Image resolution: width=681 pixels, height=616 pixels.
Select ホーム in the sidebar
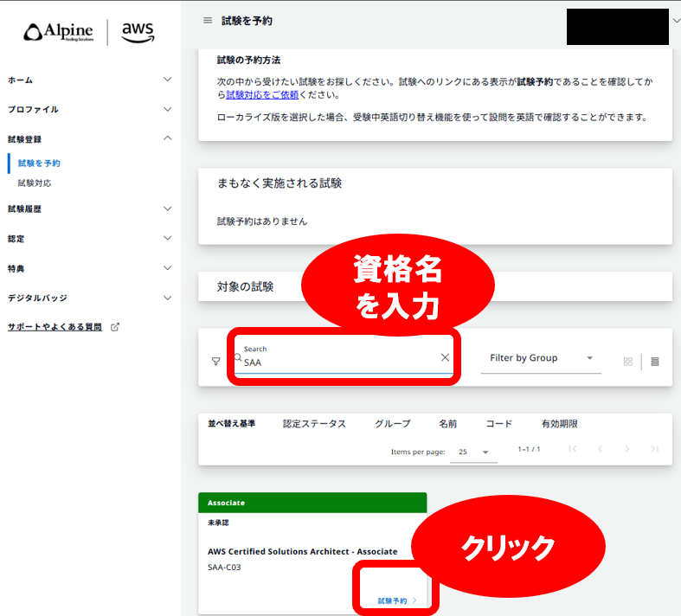tap(20, 80)
